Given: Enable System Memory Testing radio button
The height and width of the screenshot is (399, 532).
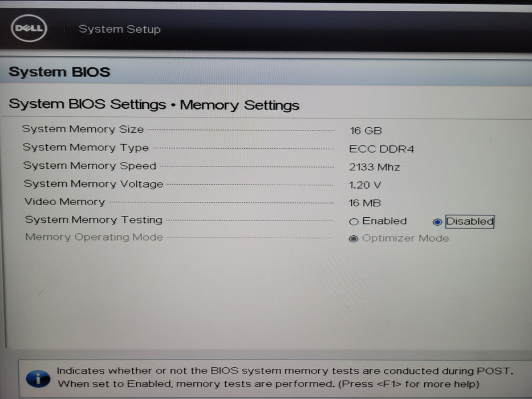Looking at the screenshot, I should tap(354, 222).
